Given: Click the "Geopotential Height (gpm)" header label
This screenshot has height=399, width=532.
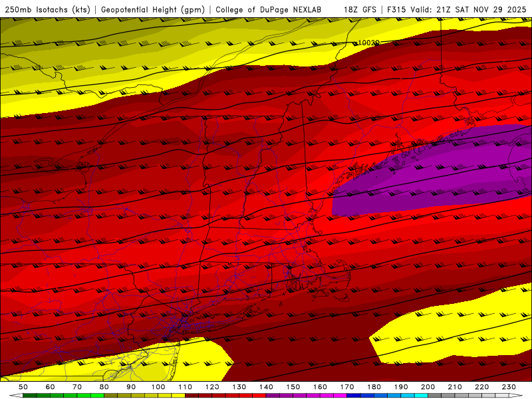Looking at the screenshot, I should click(153, 10).
